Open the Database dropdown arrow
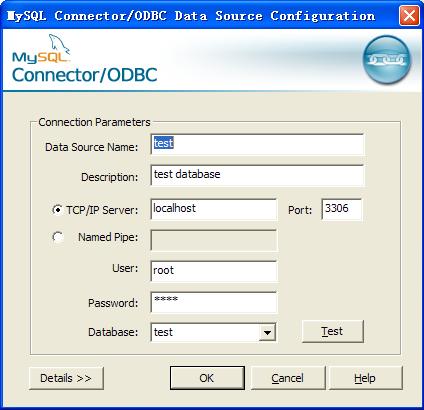This screenshot has width=424, height=410. click(x=267, y=332)
